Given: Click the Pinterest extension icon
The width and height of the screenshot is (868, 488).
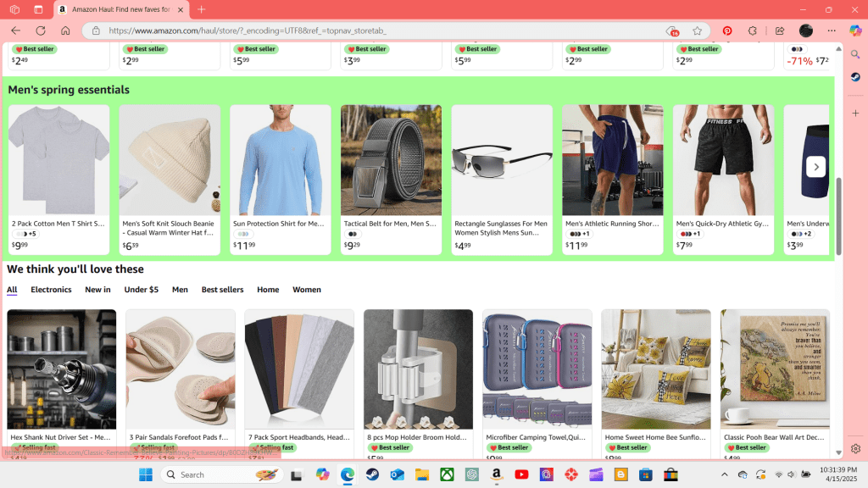Looking at the screenshot, I should coord(726,30).
